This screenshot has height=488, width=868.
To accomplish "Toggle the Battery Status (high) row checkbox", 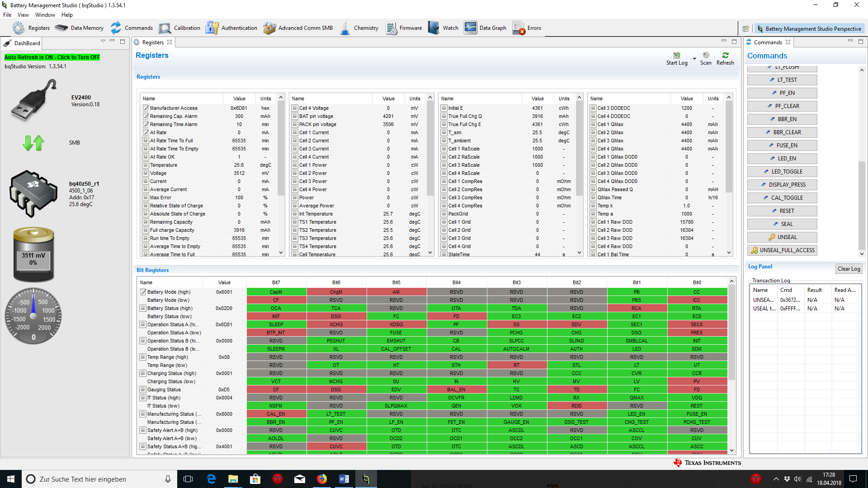I will point(143,308).
